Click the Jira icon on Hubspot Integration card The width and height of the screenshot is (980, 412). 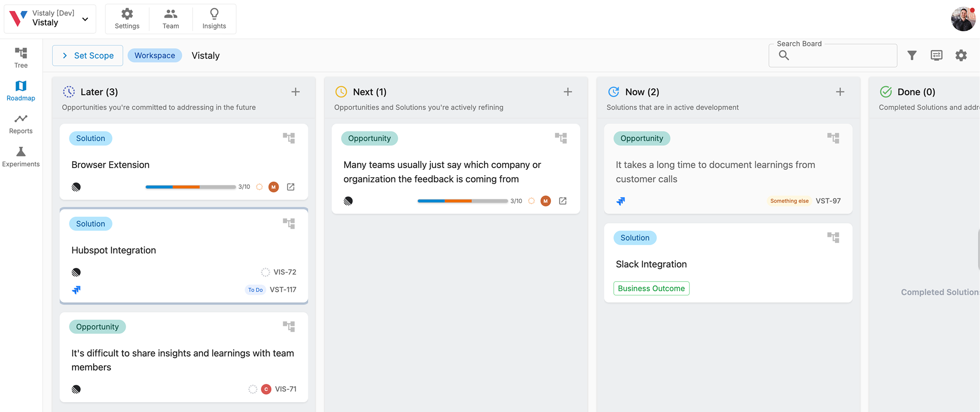pyautogui.click(x=76, y=290)
